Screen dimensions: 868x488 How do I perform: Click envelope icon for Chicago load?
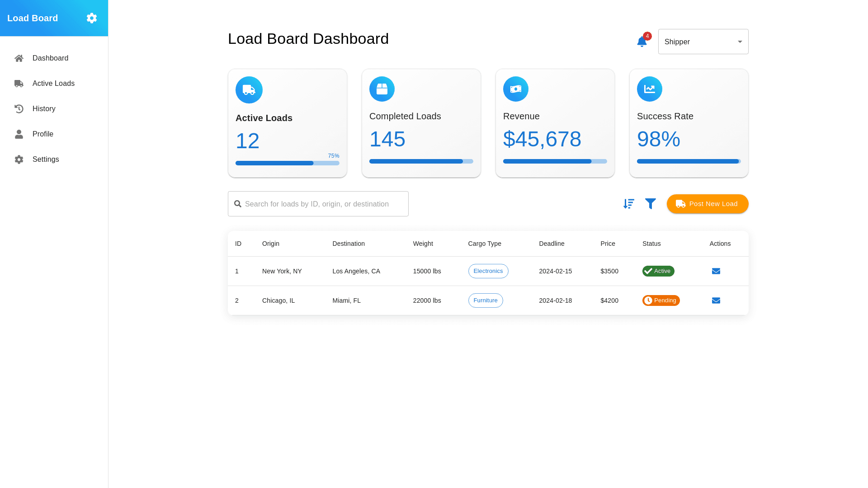pyautogui.click(x=716, y=300)
